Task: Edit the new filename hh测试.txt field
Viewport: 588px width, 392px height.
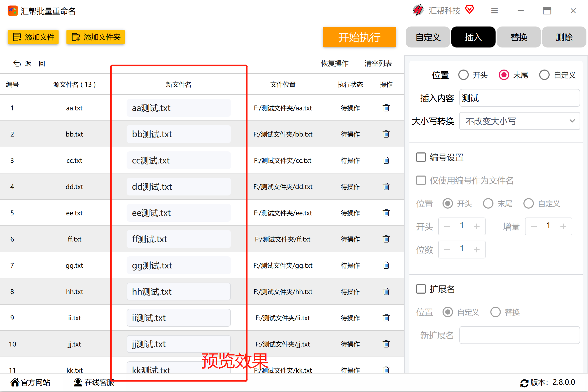Action: point(179,292)
